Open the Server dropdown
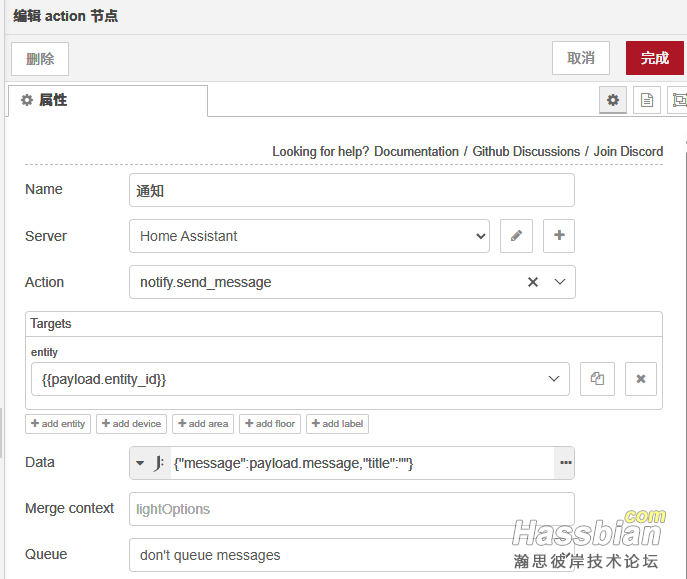 [x=309, y=236]
